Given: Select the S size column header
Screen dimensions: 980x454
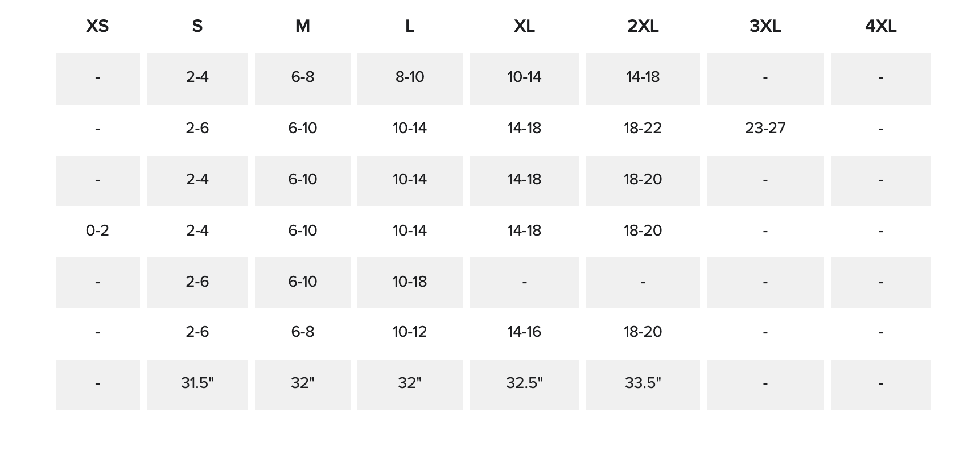Looking at the screenshot, I should (x=197, y=26).
